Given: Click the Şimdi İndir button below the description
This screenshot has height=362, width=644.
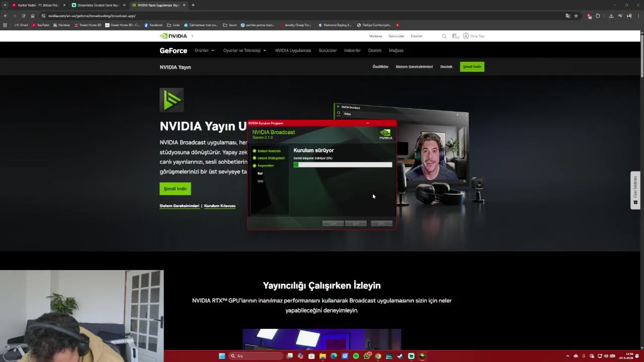Looking at the screenshot, I should 175,189.
